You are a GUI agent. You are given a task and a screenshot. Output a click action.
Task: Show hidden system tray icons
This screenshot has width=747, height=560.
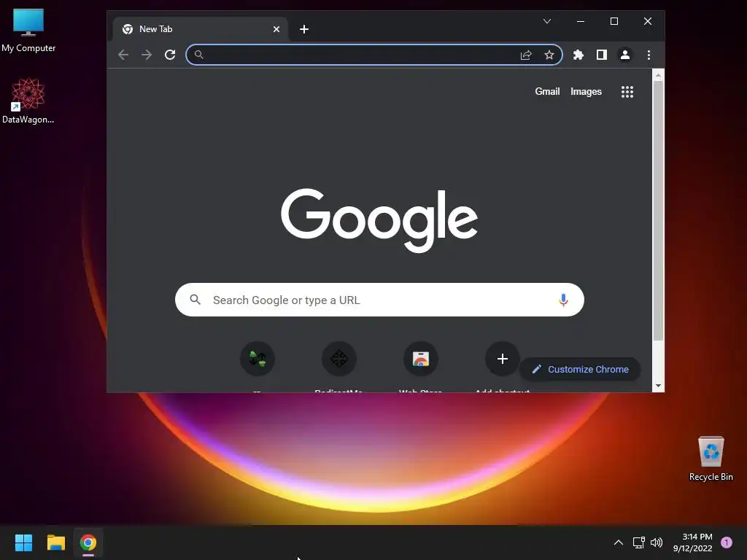(619, 542)
